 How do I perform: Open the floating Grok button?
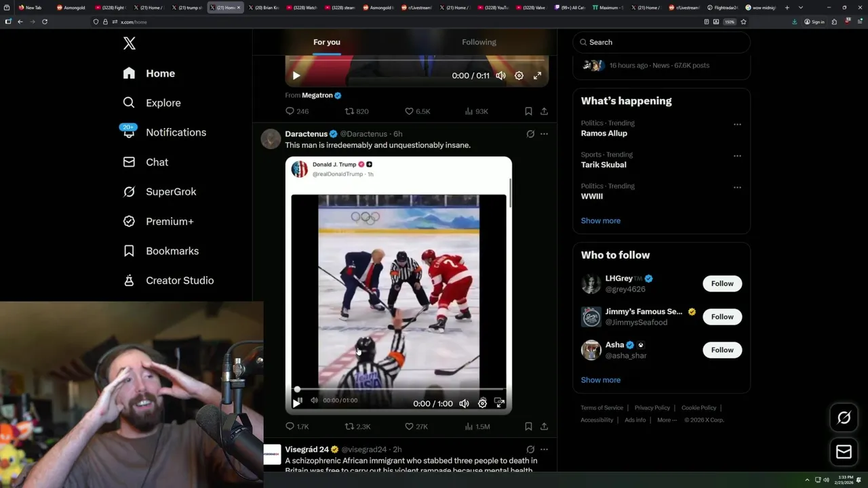tap(844, 418)
